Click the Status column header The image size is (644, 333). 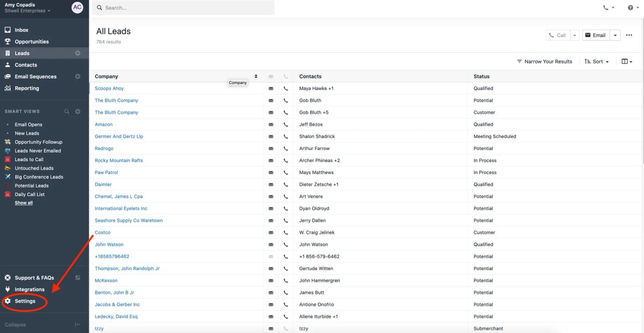481,76
